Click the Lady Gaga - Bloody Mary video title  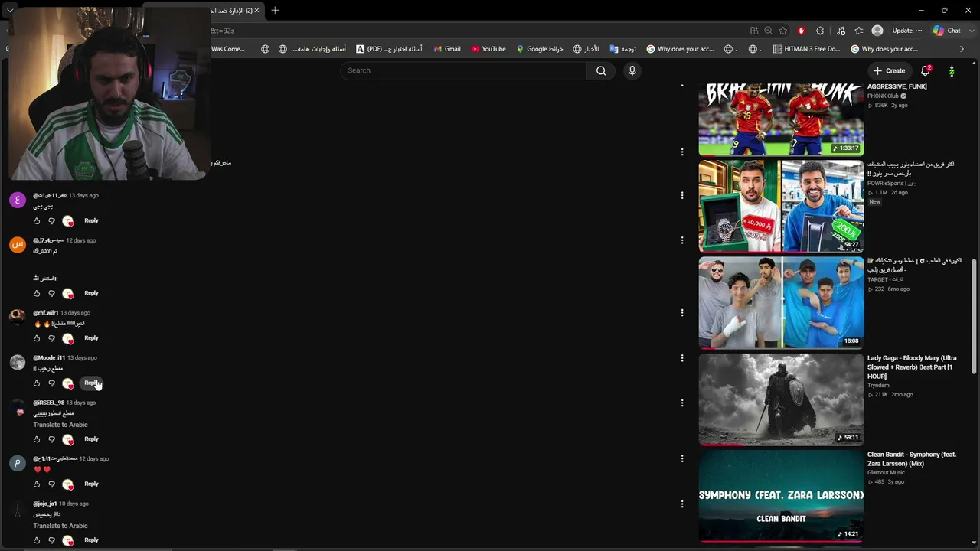912,367
